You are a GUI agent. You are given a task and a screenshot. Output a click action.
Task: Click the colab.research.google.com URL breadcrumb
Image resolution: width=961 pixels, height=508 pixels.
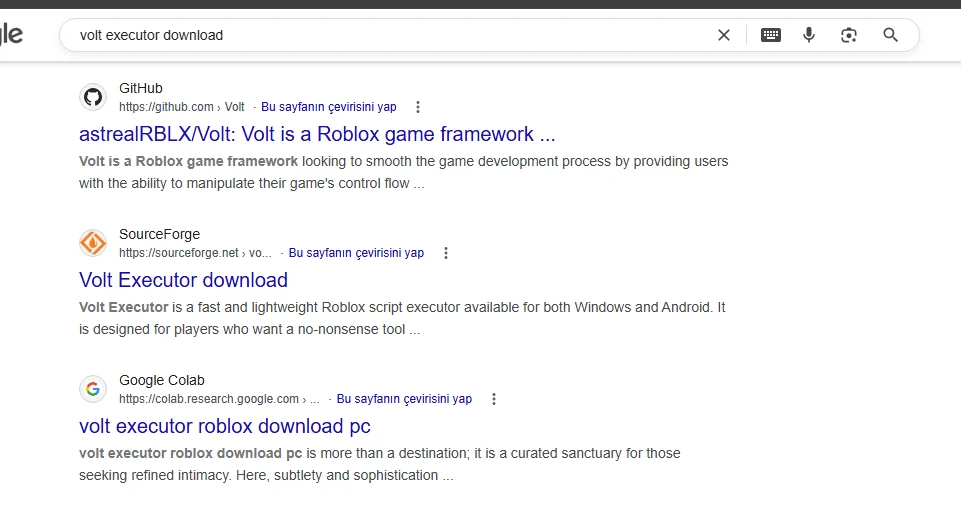point(219,398)
